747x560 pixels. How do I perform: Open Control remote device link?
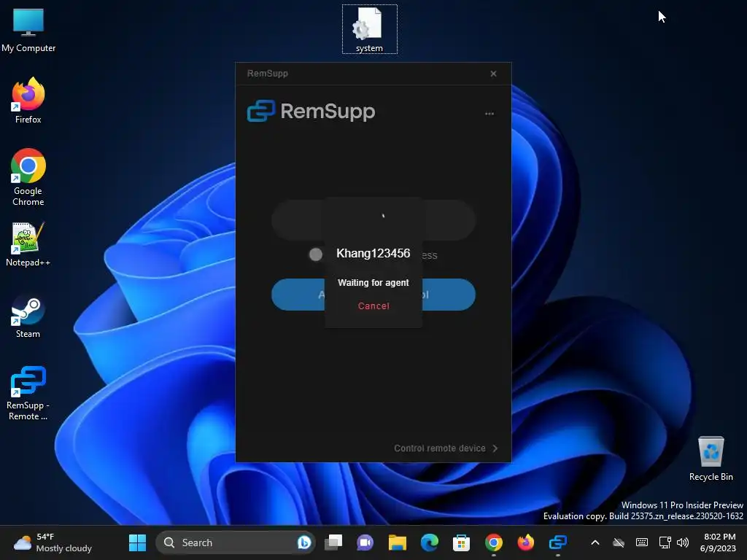(x=446, y=448)
